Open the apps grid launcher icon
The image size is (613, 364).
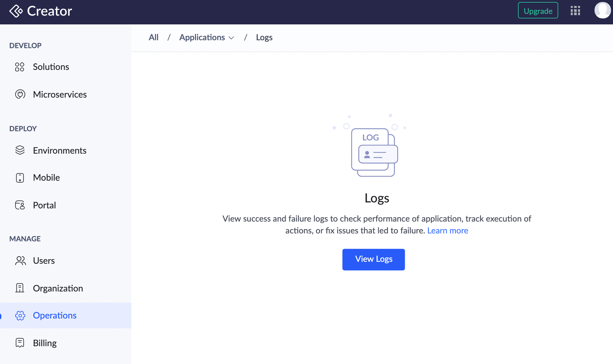575,11
